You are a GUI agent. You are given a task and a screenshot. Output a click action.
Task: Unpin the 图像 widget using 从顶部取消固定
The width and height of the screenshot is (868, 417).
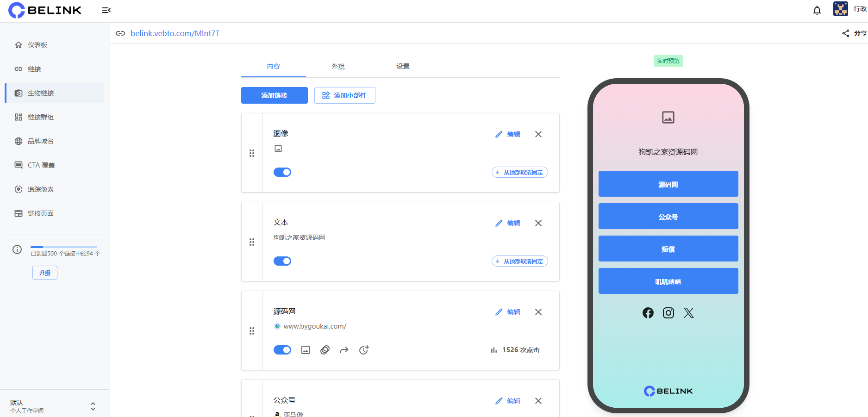point(519,172)
